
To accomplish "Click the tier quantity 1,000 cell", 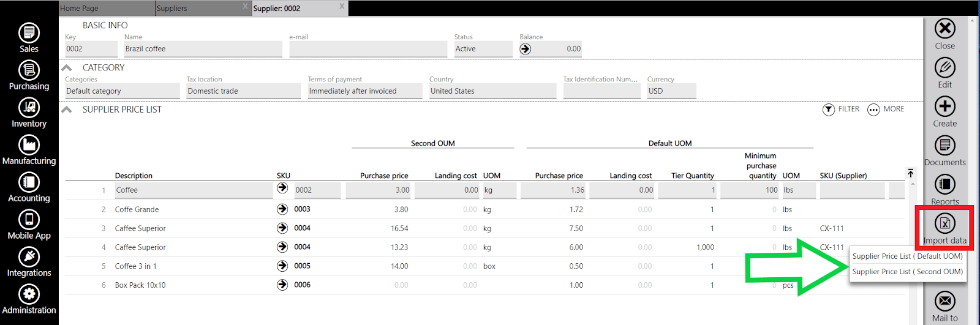I will 705,247.
